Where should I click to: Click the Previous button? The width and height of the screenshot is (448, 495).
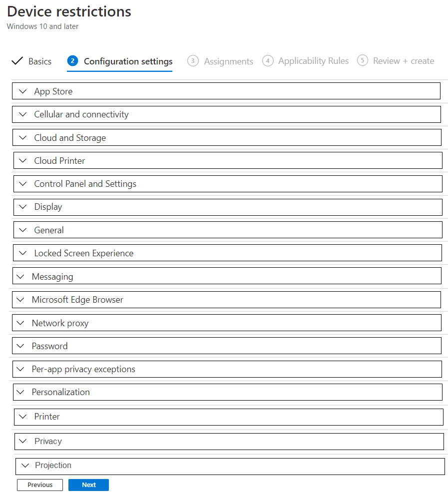[x=40, y=485]
